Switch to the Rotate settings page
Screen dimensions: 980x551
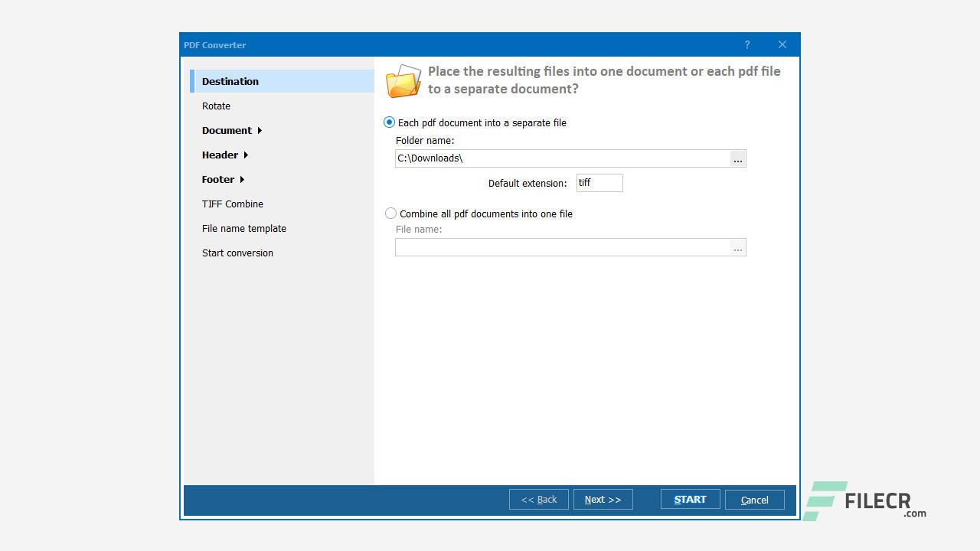tap(216, 106)
